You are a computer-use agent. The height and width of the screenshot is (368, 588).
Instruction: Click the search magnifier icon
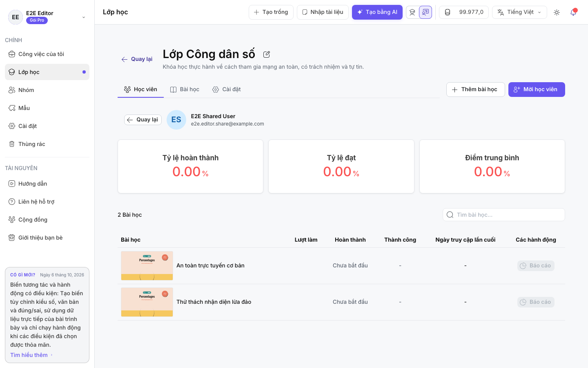click(x=450, y=215)
